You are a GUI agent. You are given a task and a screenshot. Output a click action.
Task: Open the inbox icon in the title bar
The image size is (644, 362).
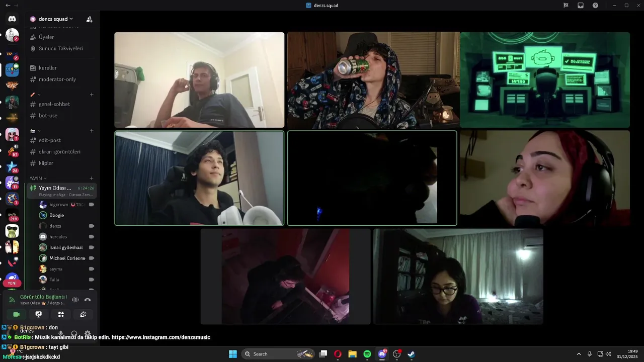(x=581, y=5)
